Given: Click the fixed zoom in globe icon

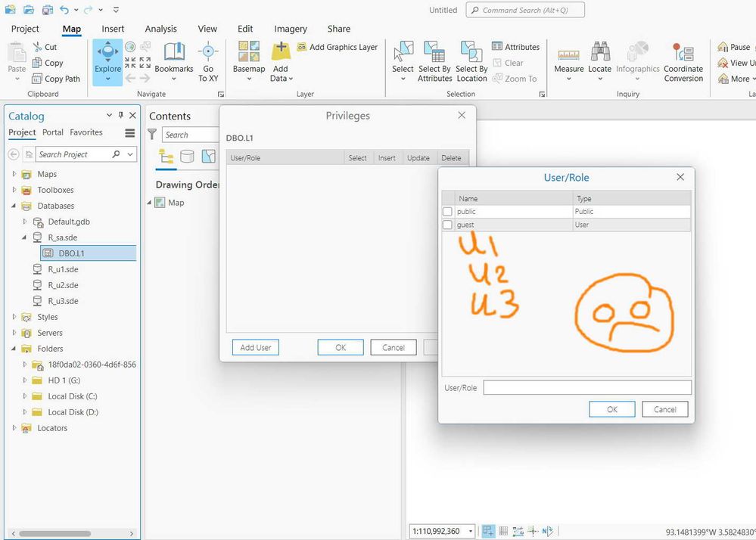Looking at the screenshot, I should pos(130,47).
